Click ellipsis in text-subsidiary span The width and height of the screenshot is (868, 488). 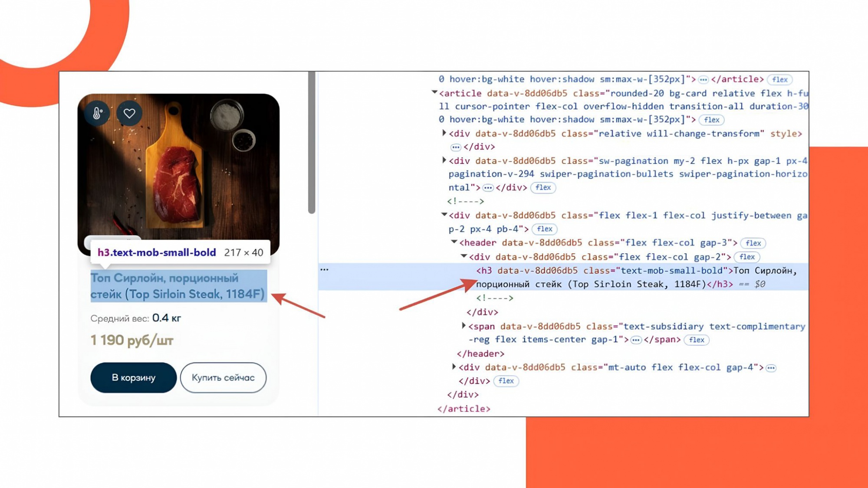[x=636, y=340]
